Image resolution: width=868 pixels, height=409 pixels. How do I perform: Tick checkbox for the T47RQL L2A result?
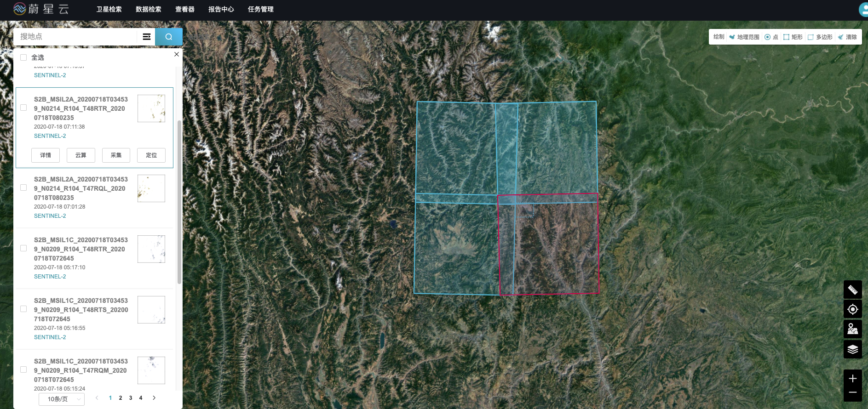(23, 187)
